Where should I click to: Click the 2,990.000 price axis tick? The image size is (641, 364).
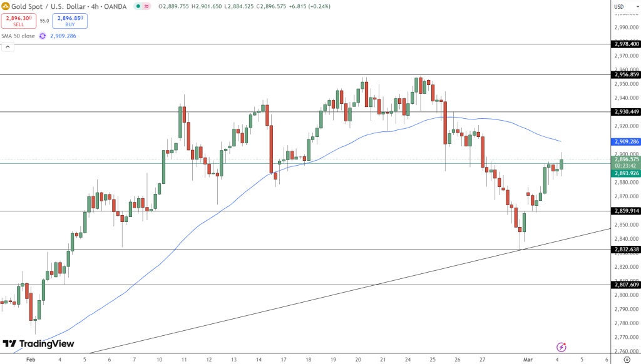tap(626, 28)
